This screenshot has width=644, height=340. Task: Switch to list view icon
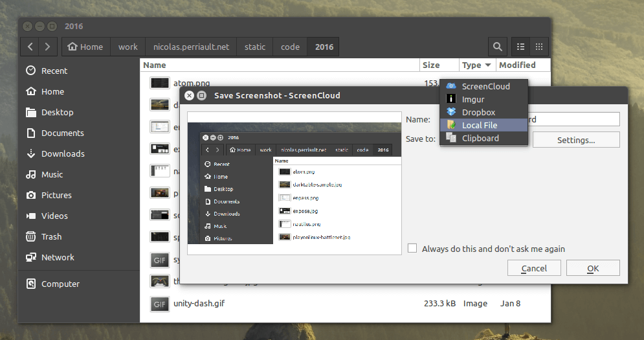click(520, 47)
